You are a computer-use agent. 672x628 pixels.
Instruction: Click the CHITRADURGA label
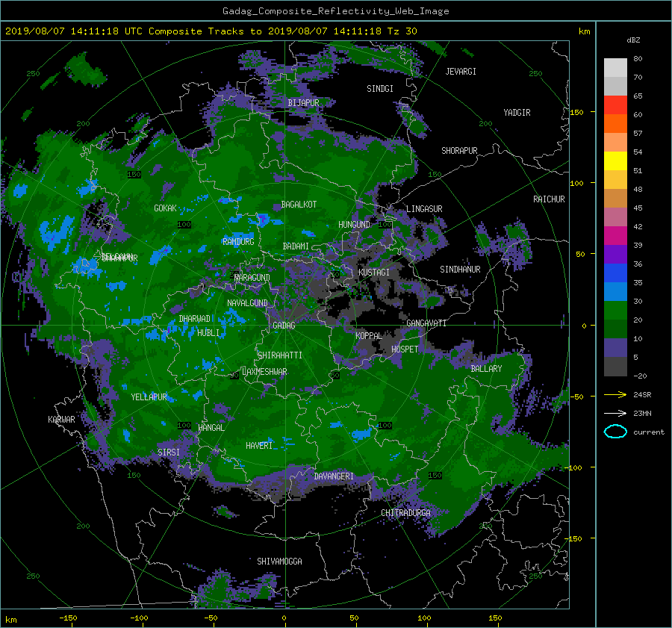406,513
